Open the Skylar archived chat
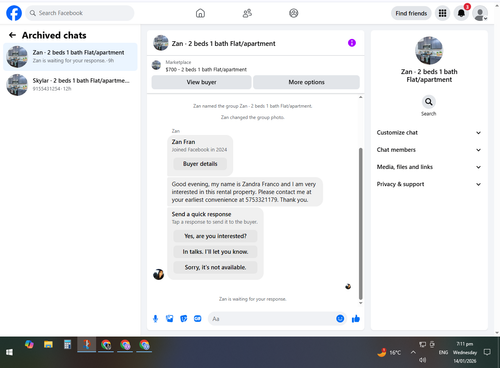The width and height of the screenshot is (500, 368). tap(70, 85)
